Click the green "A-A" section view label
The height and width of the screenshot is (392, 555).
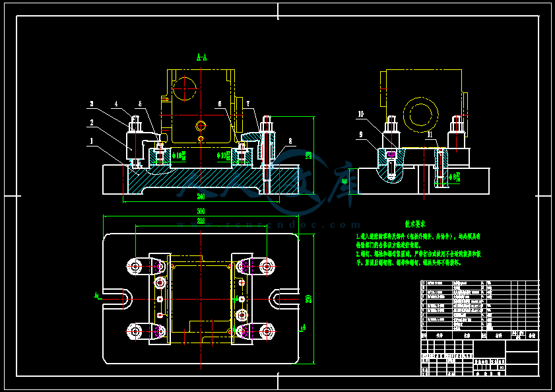pyautogui.click(x=202, y=57)
